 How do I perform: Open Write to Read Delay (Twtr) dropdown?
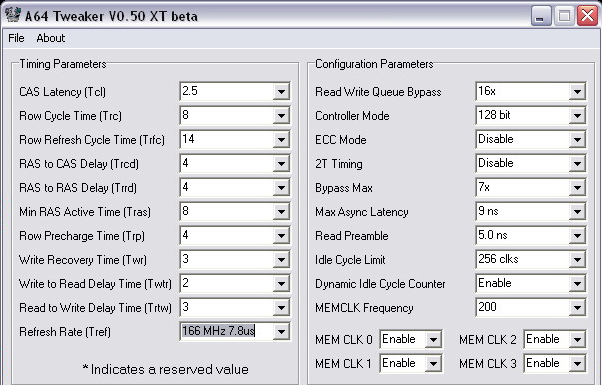281,284
